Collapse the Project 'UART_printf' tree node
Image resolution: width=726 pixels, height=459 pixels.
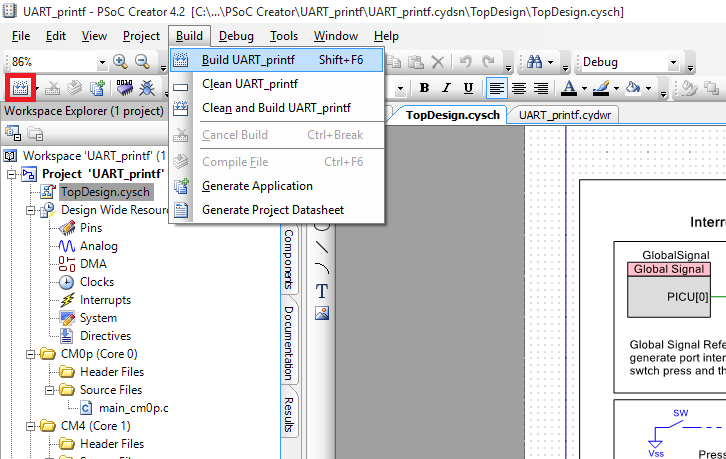tap(12, 174)
